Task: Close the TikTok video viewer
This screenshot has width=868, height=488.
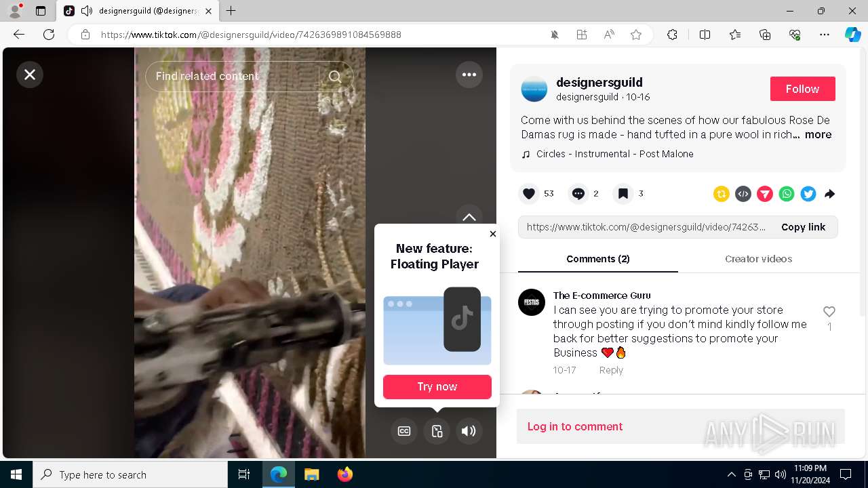Action: point(30,75)
